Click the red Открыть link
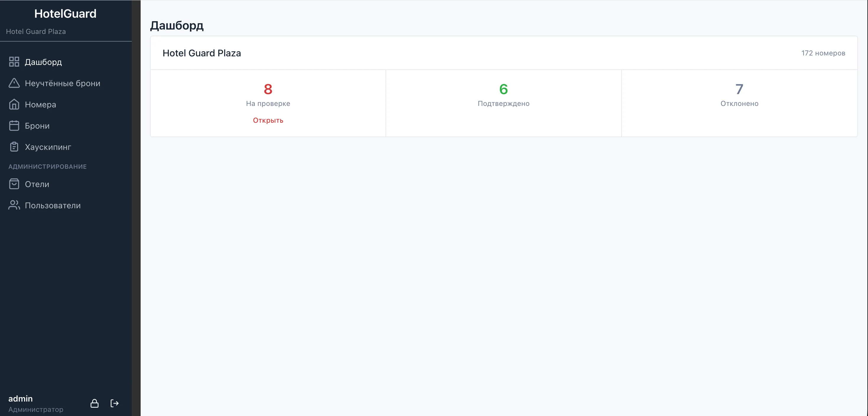Image resolution: width=868 pixels, height=416 pixels. 268,120
